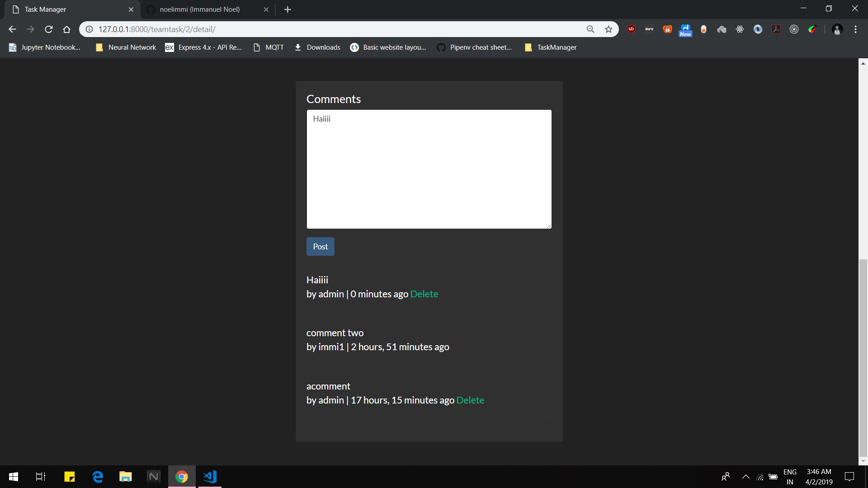Open the uBlock Origin extension icon
The width and height of the screenshot is (868, 488).
point(632,29)
